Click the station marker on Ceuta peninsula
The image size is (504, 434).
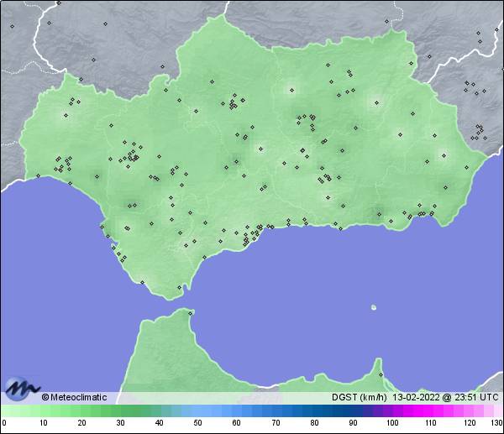(x=191, y=313)
